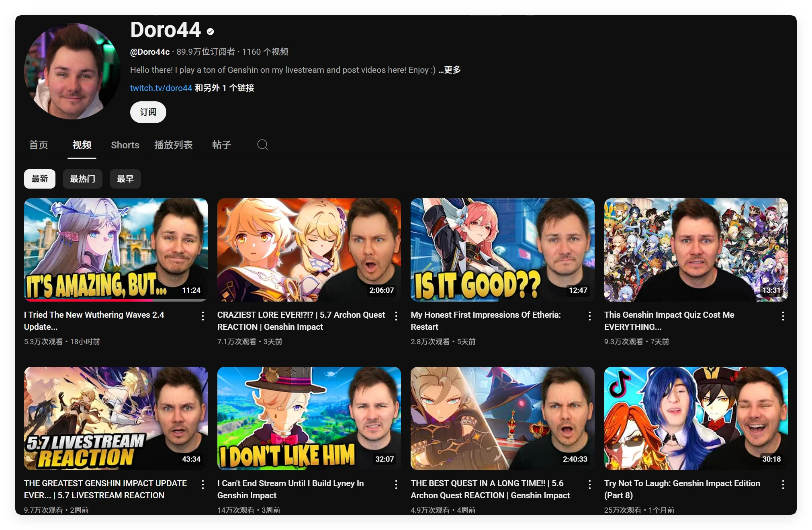Click the 32:07 duration badge
The width and height of the screenshot is (812, 530).
click(x=385, y=459)
